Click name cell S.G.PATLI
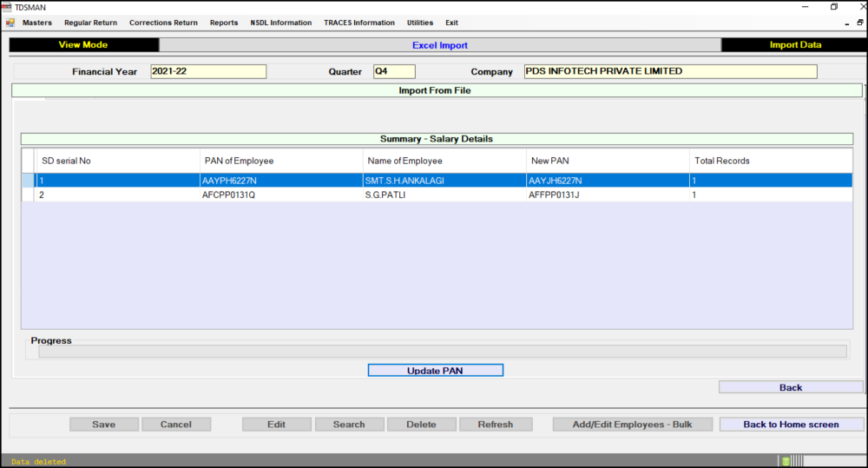The width and height of the screenshot is (868, 468). pyautogui.click(x=444, y=195)
